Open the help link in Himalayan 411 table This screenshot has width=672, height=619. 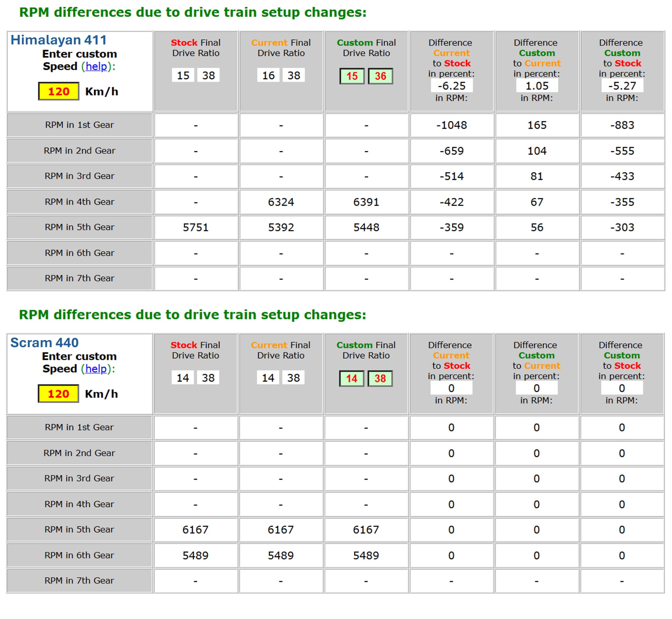(96, 66)
